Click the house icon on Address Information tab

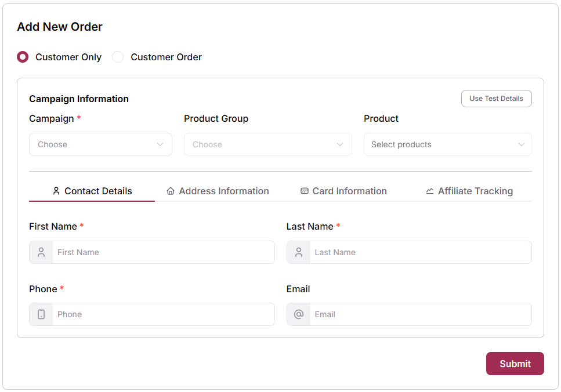[171, 191]
